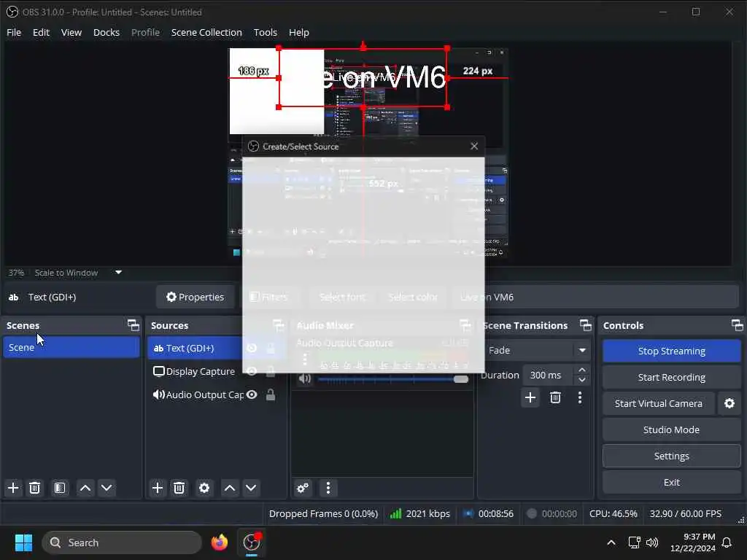Add a configurable transition
747x560 pixels.
tap(530, 397)
